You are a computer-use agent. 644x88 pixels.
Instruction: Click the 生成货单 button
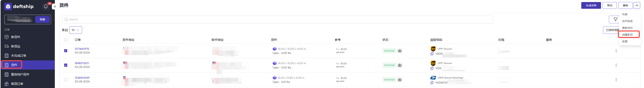[591, 5]
